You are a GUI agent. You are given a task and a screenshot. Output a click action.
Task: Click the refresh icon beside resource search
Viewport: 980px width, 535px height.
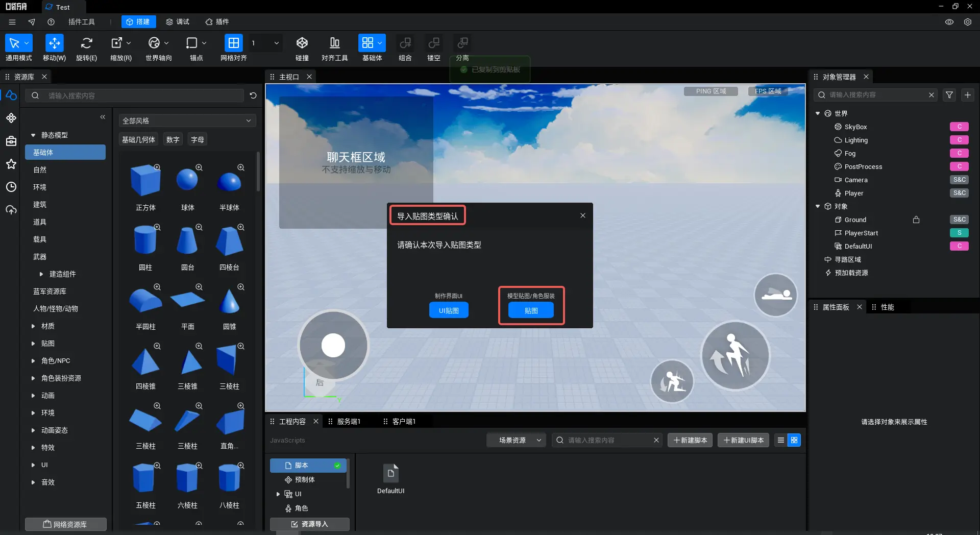(x=253, y=95)
